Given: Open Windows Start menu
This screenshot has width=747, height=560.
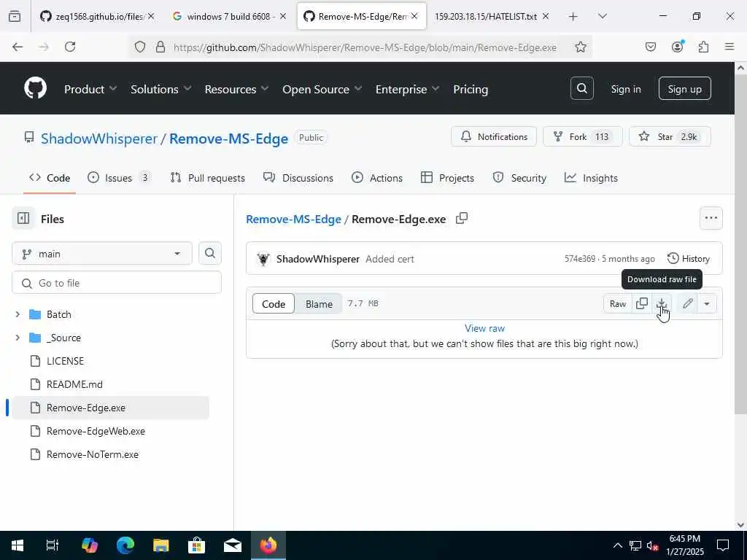Looking at the screenshot, I should pos(18,545).
